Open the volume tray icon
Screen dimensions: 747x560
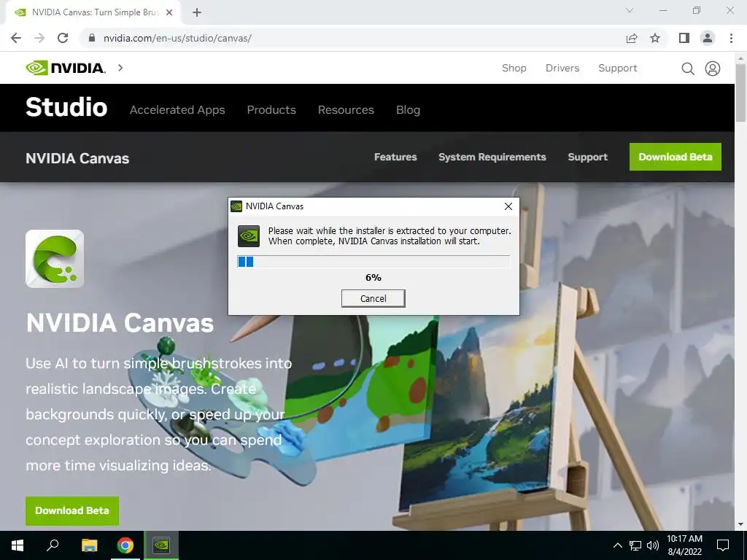point(653,545)
